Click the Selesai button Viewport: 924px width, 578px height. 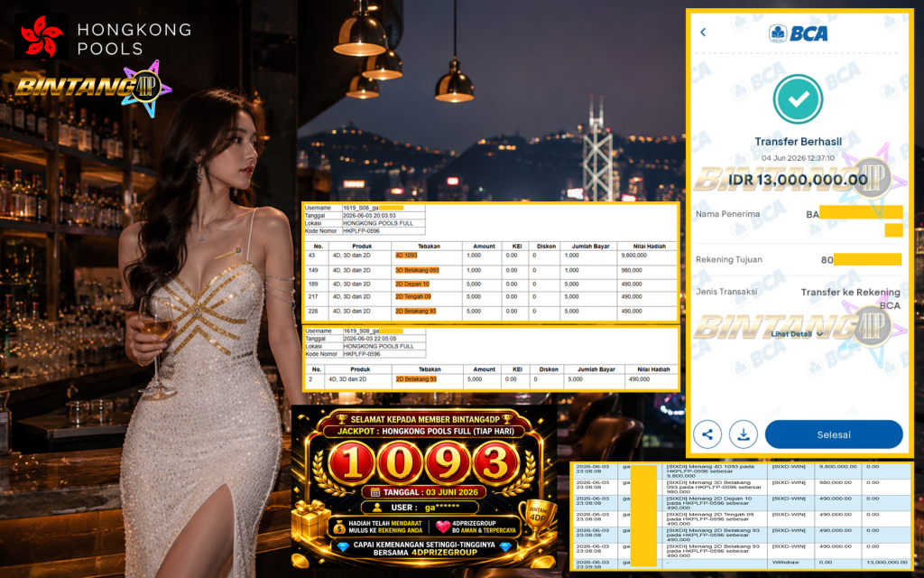click(x=833, y=434)
